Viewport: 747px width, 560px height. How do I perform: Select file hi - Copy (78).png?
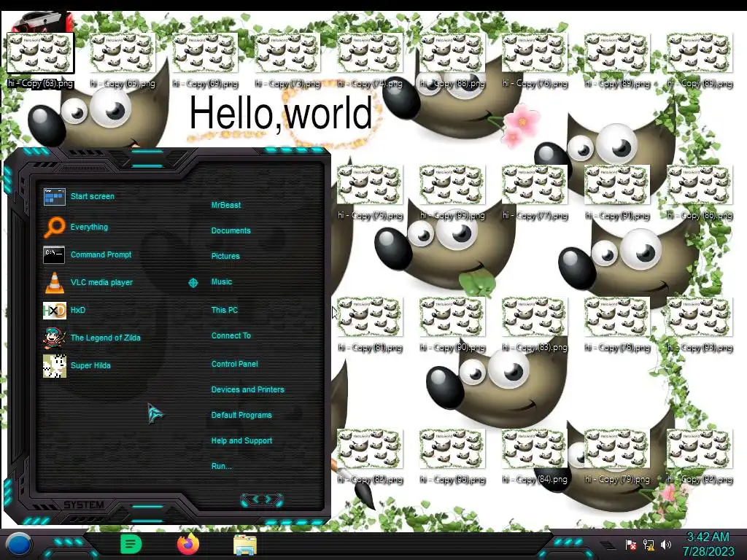617,324
